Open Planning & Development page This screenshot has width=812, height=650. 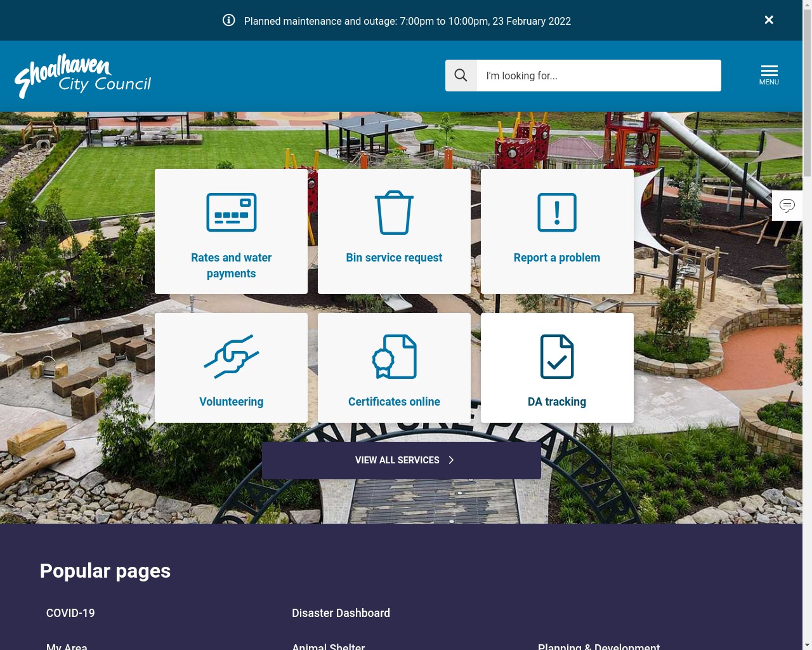pos(598,646)
